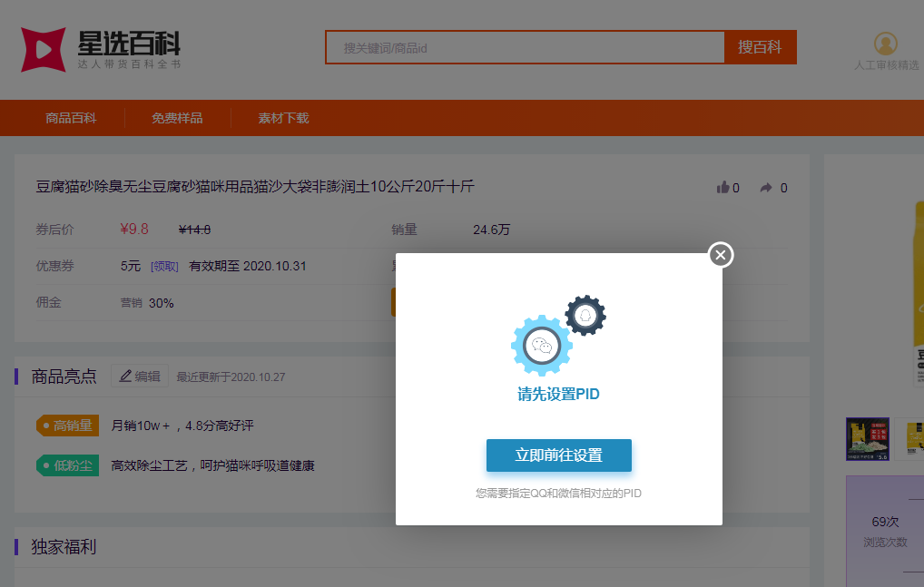Click the 领取 coupon link
This screenshot has width=924, height=587.
[164, 267]
